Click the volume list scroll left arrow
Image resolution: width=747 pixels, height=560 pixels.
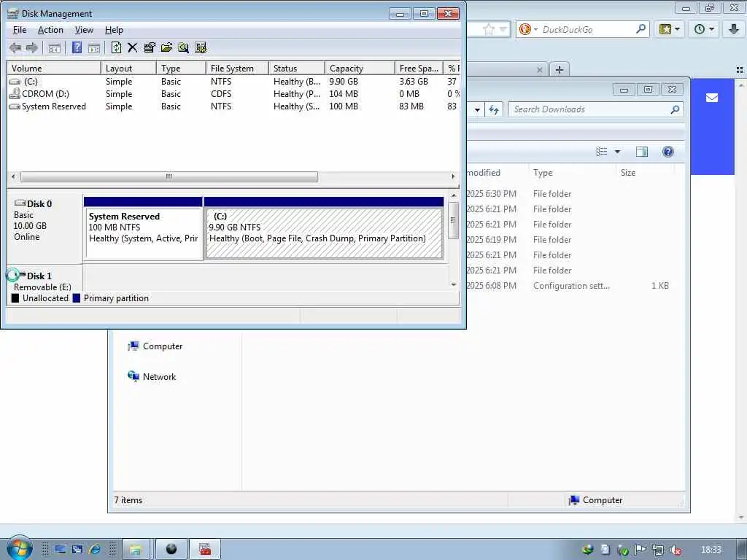[x=13, y=176]
